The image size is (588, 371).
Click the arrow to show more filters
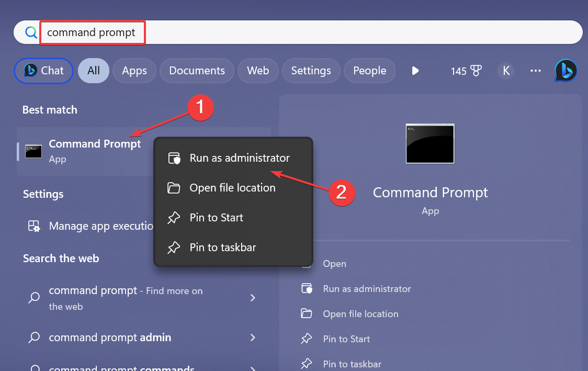415,71
